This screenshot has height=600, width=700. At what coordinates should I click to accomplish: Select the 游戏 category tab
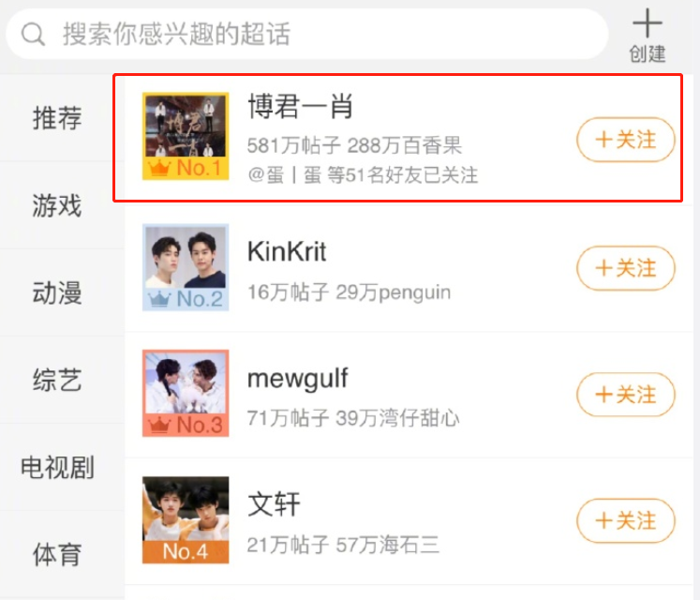point(57,205)
